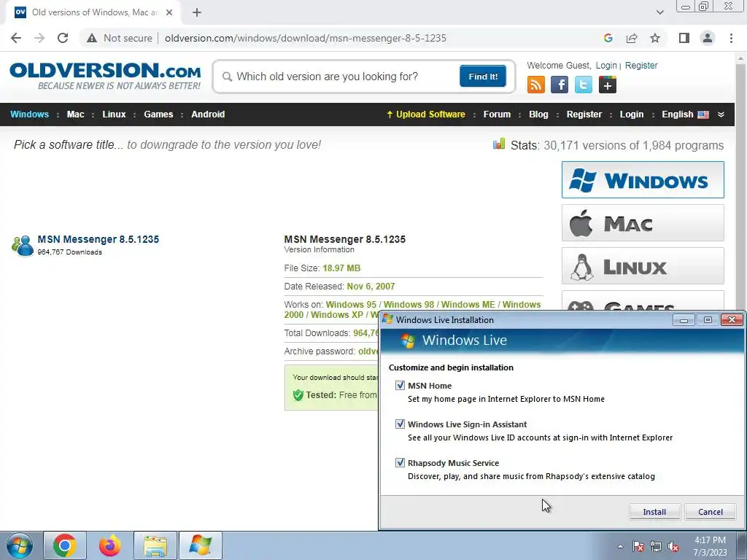Open the RSS feed icon

point(536,85)
